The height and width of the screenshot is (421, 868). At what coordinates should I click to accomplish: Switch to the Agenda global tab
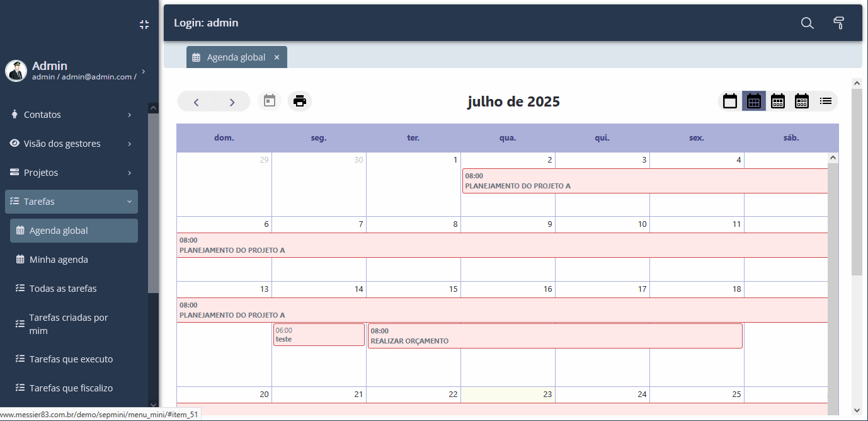tap(236, 57)
